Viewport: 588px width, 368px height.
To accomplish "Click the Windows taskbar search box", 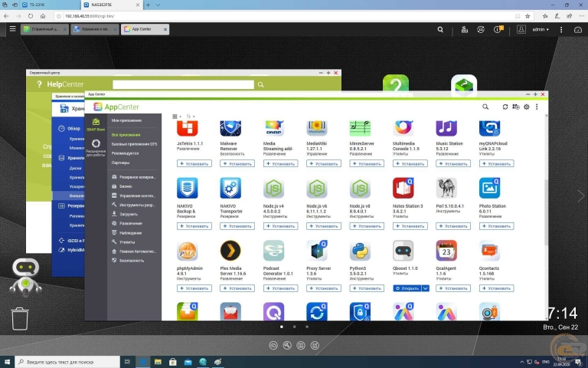I will tap(68, 362).
